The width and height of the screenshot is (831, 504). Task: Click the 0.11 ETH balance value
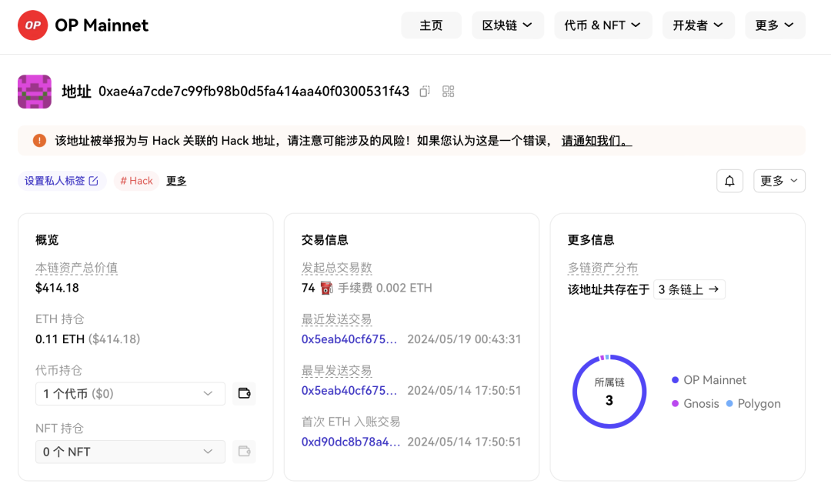click(60, 339)
